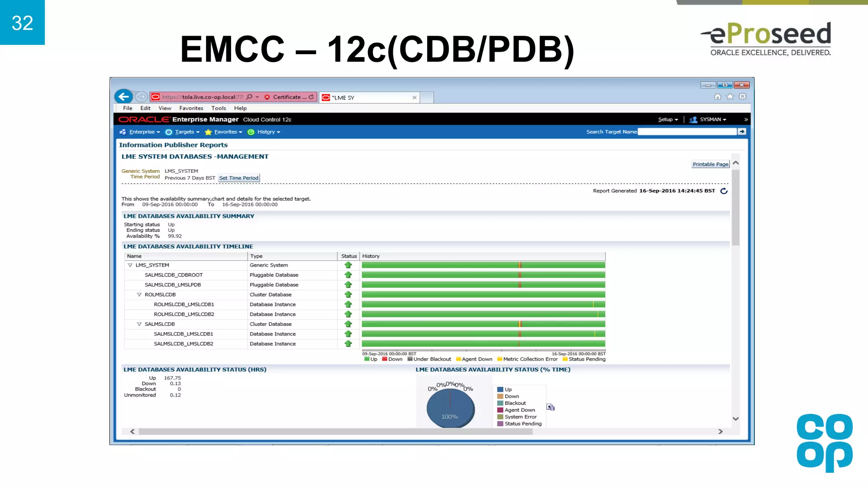Collapse the SALMSLCDB tree node
Screen dimensions: 868x488
[x=139, y=324]
